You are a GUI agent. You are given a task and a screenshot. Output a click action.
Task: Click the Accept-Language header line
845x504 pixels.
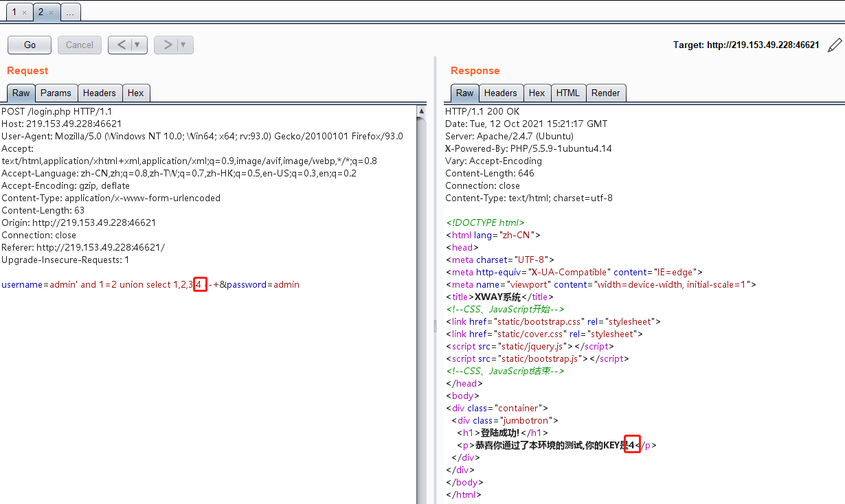(179, 173)
